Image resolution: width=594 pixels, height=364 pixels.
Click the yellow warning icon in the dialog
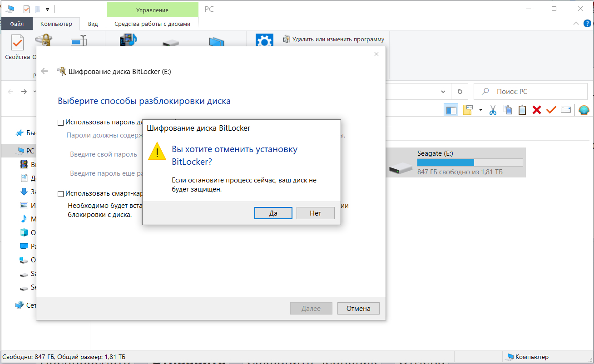point(157,150)
